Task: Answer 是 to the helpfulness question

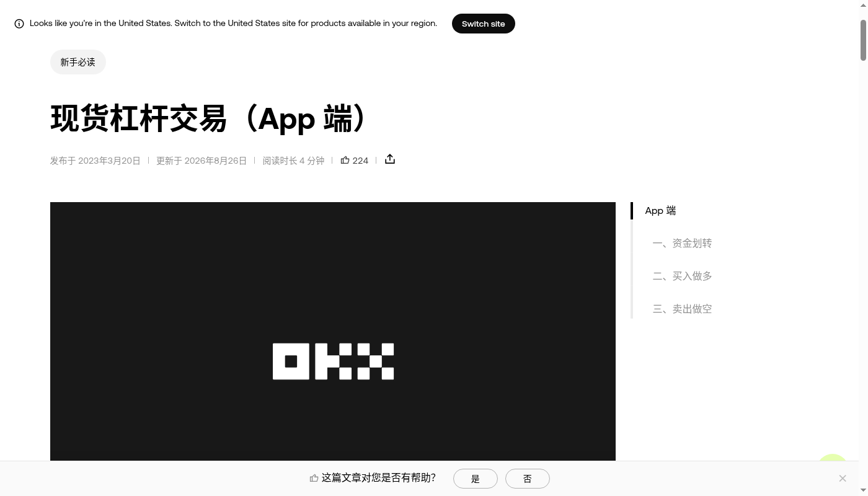Action: pyautogui.click(x=476, y=479)
